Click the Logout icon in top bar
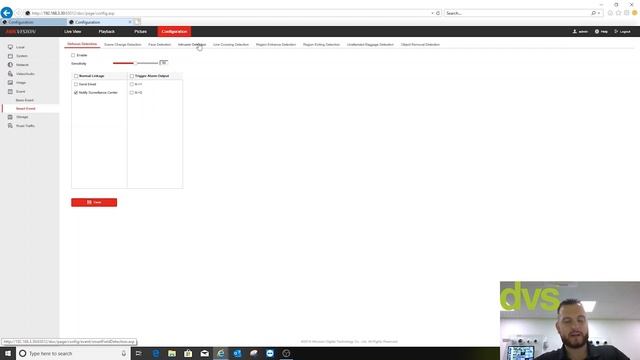Viewport: 640px width, 360px height. (x=616, y=31)
